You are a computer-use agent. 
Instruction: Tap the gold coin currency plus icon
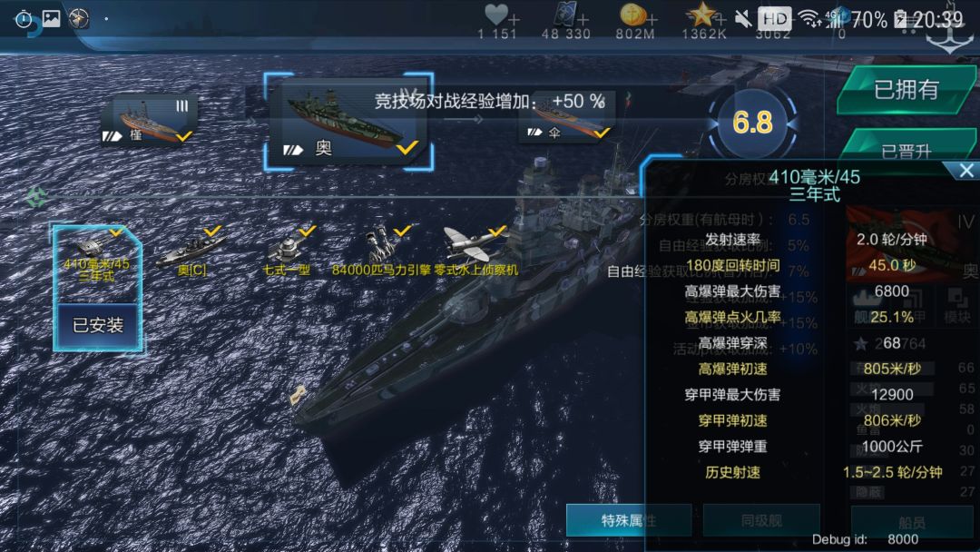652,20
